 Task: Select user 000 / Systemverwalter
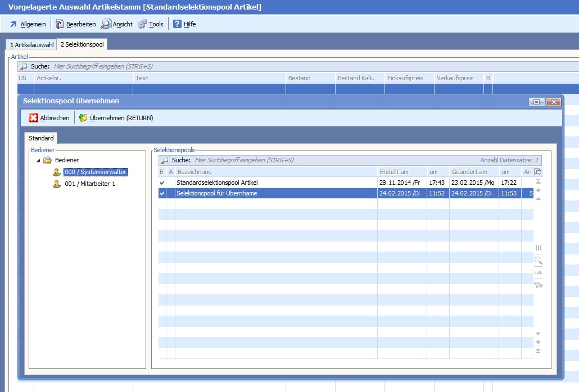click(95, 172)
